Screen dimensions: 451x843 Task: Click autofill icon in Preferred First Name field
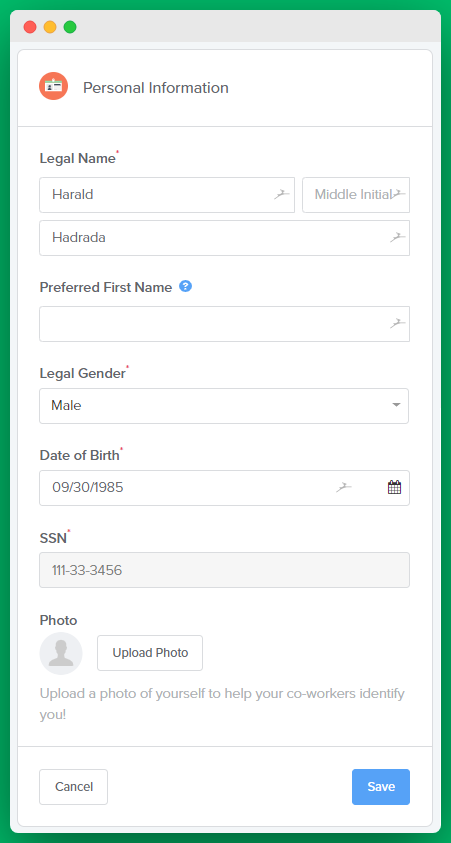398,323
